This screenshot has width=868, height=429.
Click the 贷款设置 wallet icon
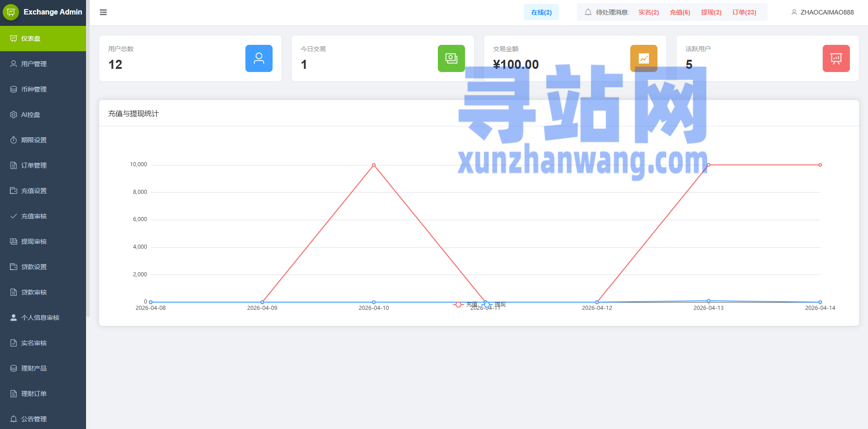coord(14,267)
